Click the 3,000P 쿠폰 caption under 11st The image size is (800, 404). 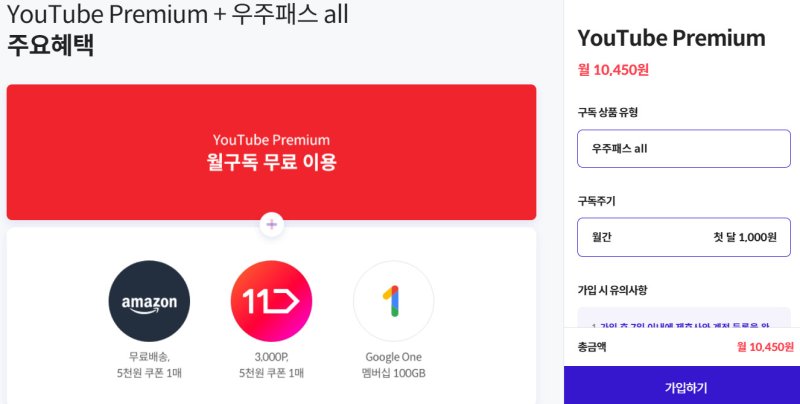271,365
